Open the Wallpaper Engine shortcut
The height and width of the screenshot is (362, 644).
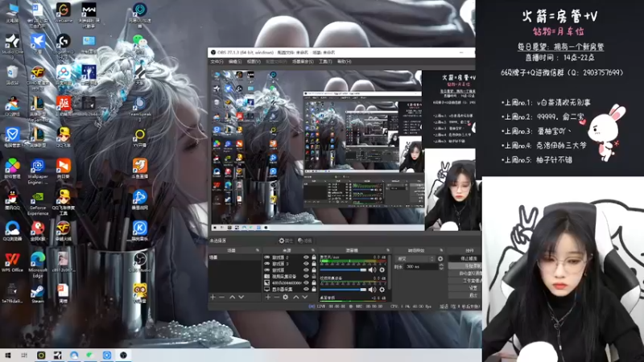point(38,171)
